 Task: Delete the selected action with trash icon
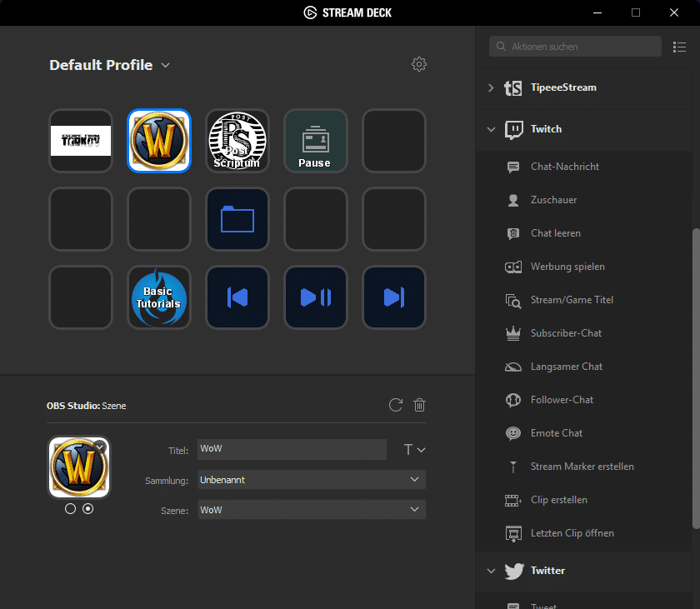coord(420,406)
